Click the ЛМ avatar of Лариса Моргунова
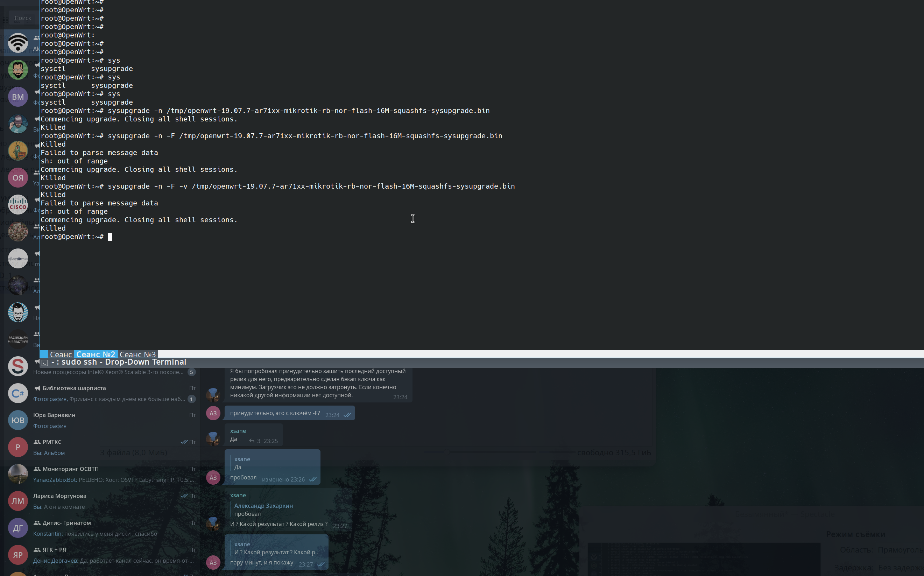The height and width of the screenshot is (576, 924). 18,501
